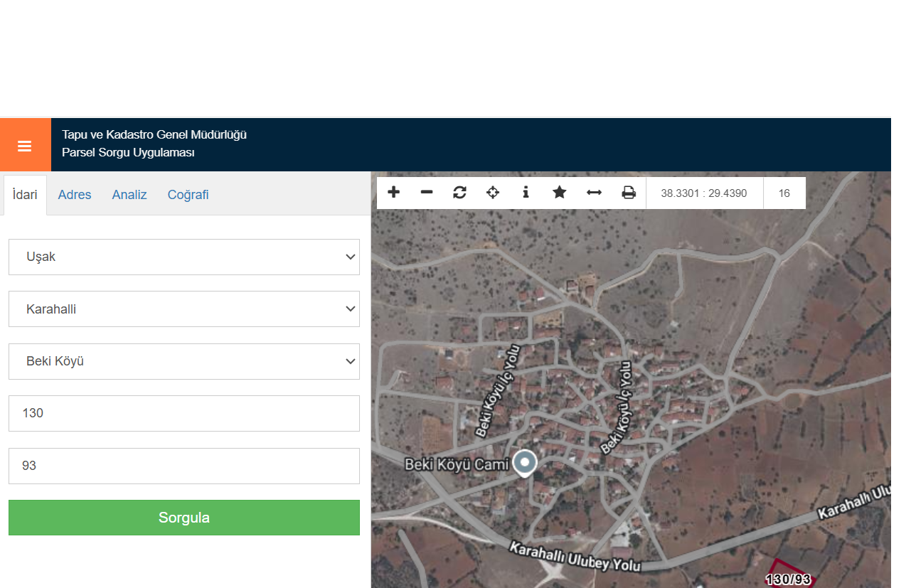Switch to the Adres tab
Image resolution: width=911 pixels, height=588 pixels.
75,195
